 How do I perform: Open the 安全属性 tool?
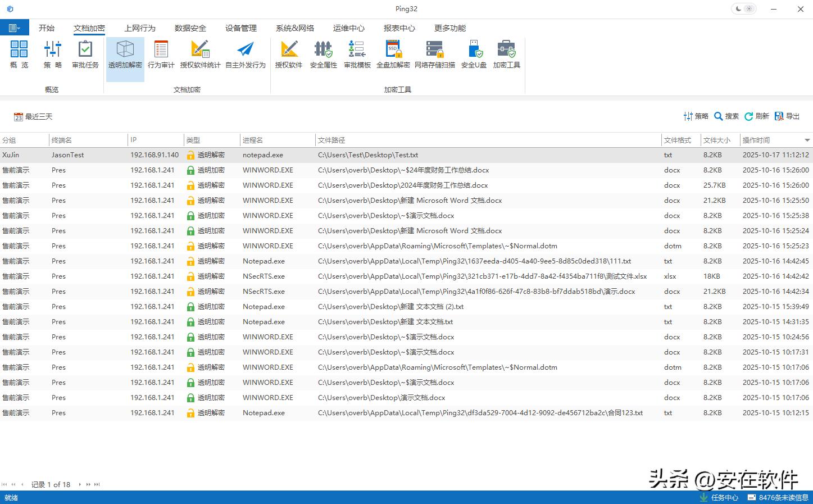[323, 55]
